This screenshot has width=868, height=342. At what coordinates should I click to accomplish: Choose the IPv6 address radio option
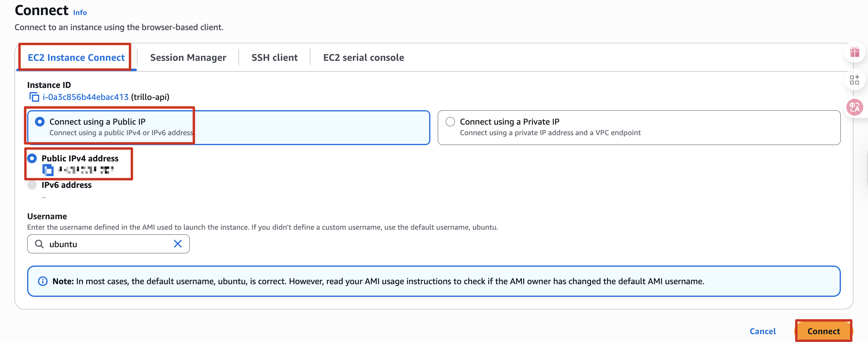coord(32,185)
